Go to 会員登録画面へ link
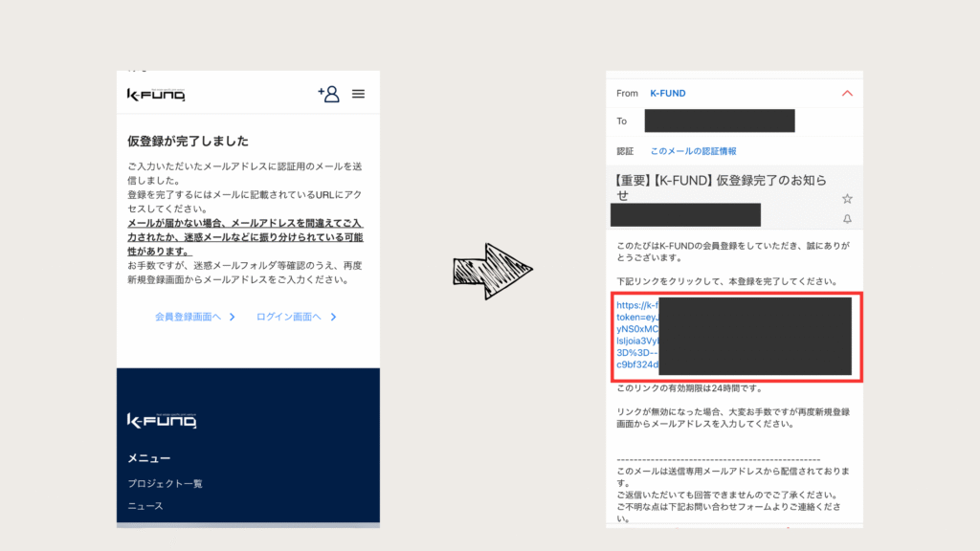Image resolution: width=980 pixels, height=551 pixels. click(188, 317)
